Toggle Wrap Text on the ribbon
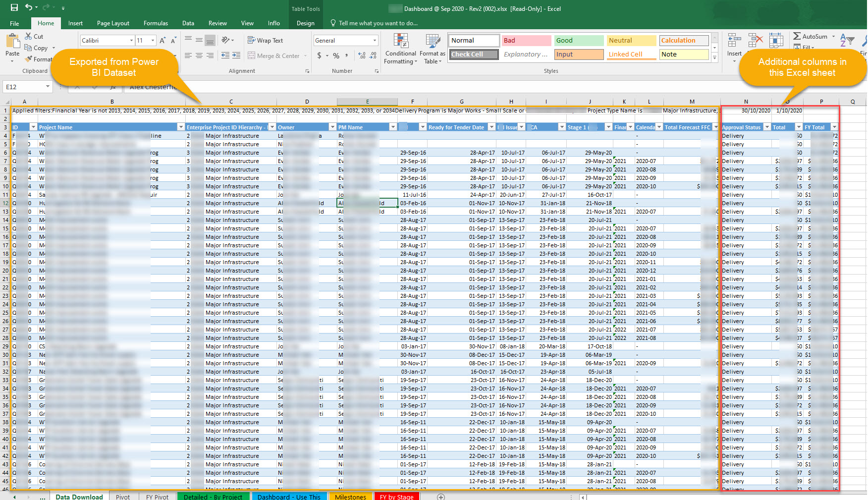Screen dimensions: 868x500 (x=266, y=41)
